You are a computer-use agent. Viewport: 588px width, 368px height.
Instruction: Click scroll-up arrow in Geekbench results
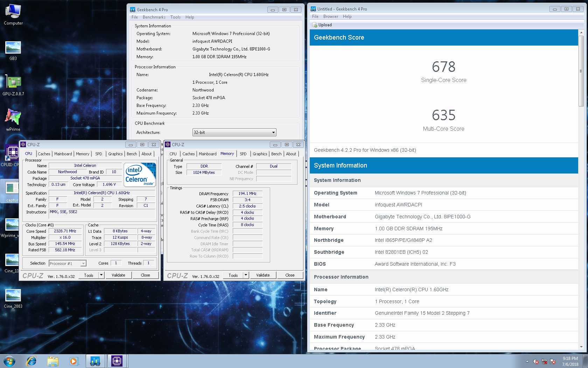pos(581,33)
